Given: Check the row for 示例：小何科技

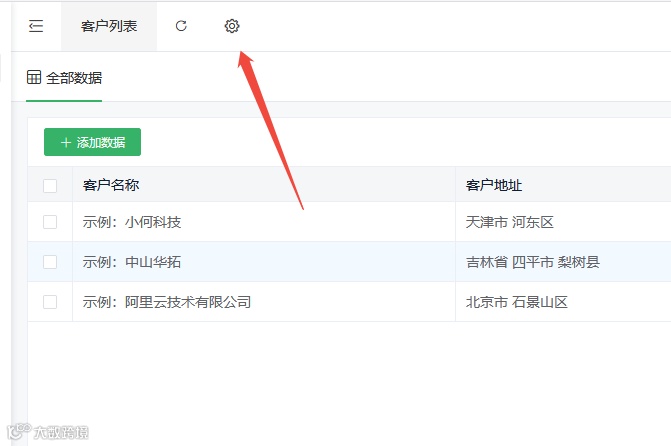Looking at the screenshot, I should click(50, 222).
